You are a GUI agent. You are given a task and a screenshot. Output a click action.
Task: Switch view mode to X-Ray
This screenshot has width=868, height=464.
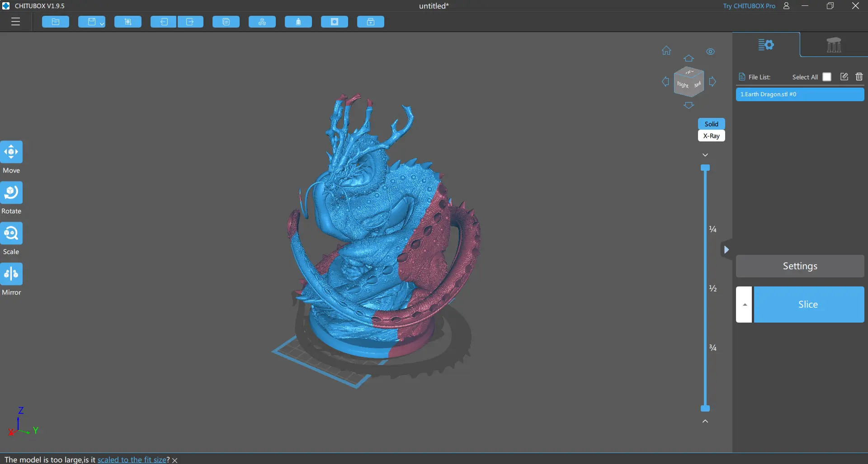coord(712,136)
